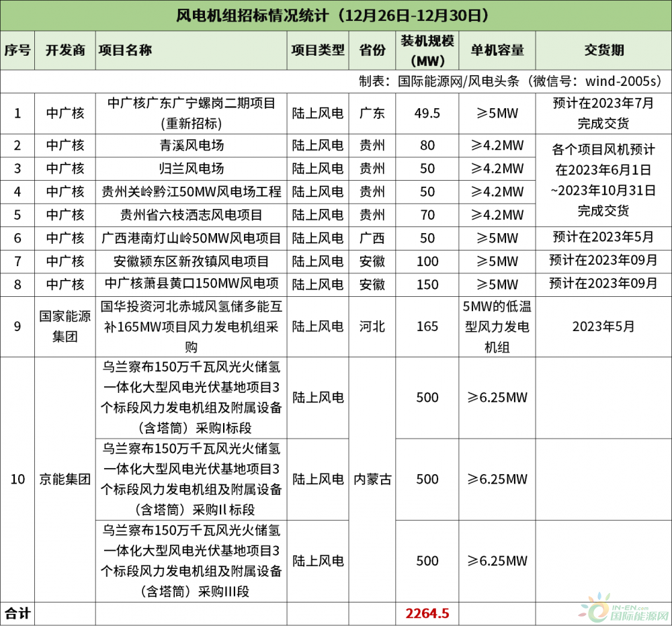Click project cell 广西港南灯山岭50MW风电项目

pyautogui.click(x=191, y=238)
